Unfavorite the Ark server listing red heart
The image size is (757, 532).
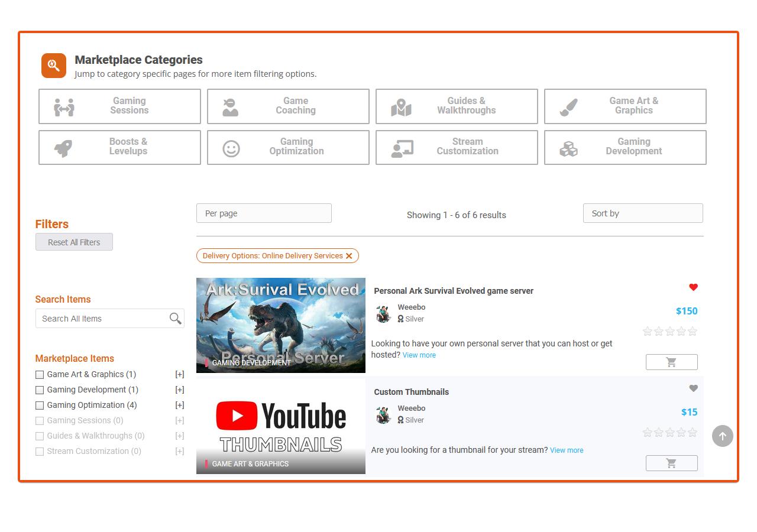pos(694,287)
